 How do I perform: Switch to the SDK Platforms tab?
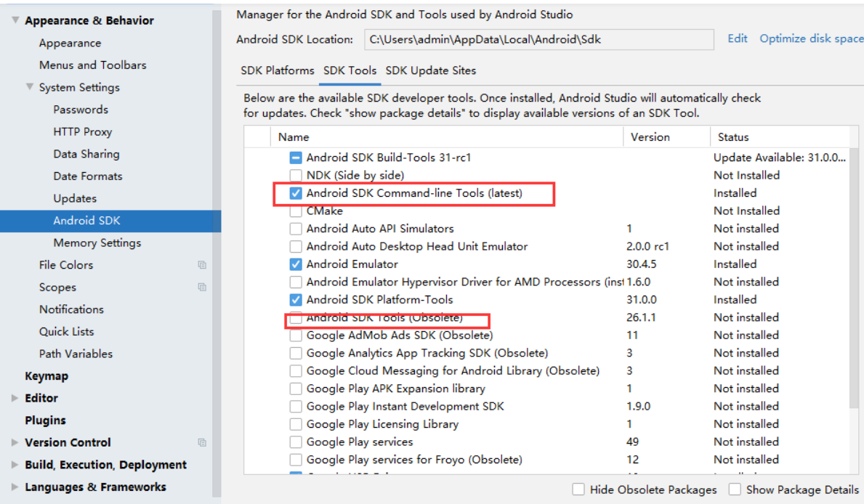(x=277, y=70)
